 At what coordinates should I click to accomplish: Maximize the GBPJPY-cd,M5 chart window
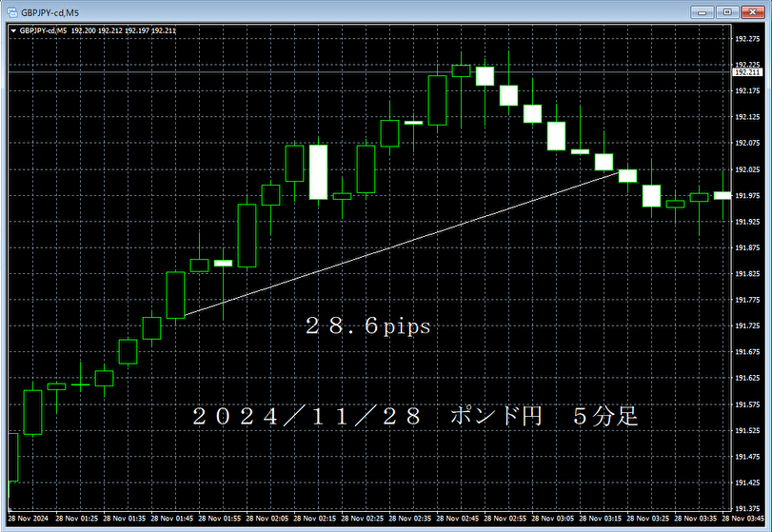pyautogui.click(x=727, y=12)
